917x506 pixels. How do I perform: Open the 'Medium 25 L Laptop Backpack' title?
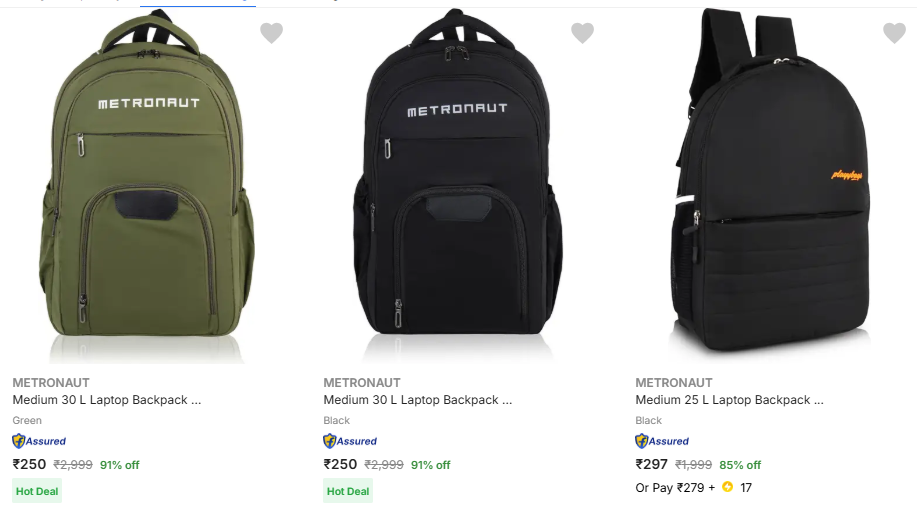pyautogui.click(x=729, y=400)
